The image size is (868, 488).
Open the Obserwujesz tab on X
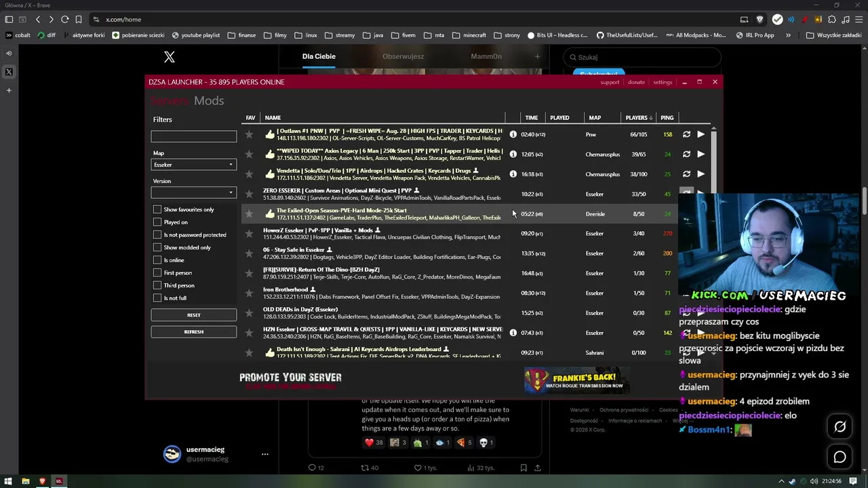403,56
